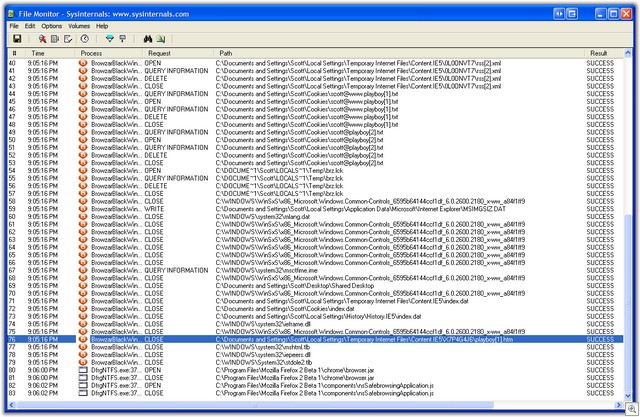Viewport: 640px width, 417px height.
Task: Click the horizontal scrollbar left arrow
Action: pyautogui.click(x=11, y=405)
